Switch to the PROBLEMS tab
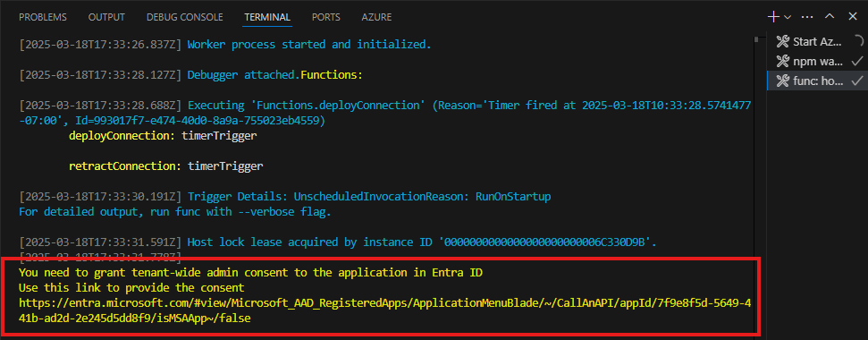The width and height of the screenshot is (868, 340). [x=43, y=17]
